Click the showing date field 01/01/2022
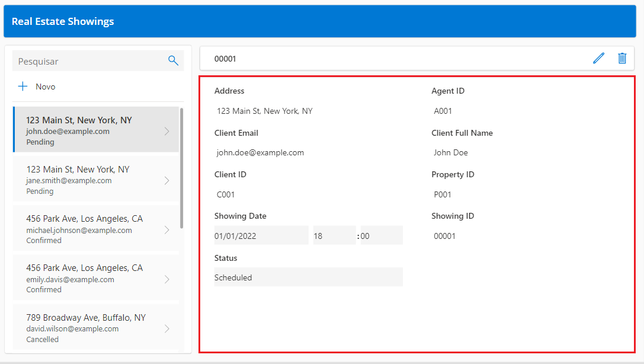Image resolution: width=644 pixels, height=364 pixels. click(x=261, y=235)
